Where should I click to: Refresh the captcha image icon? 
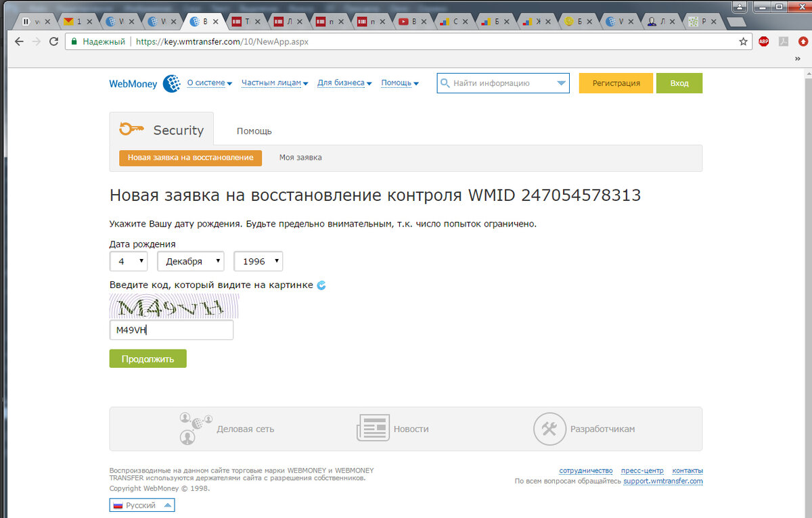[321, 285]
